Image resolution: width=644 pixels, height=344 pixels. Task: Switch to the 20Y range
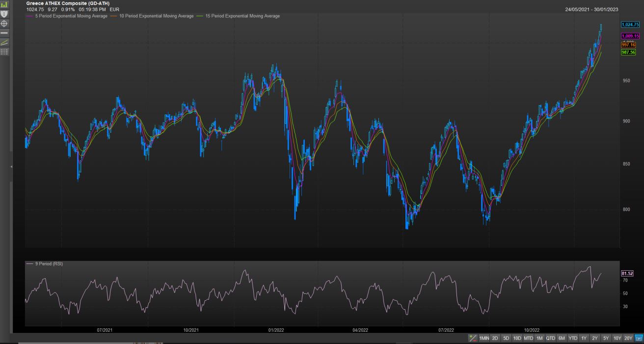pyautogui.click(x=628, y=338)
